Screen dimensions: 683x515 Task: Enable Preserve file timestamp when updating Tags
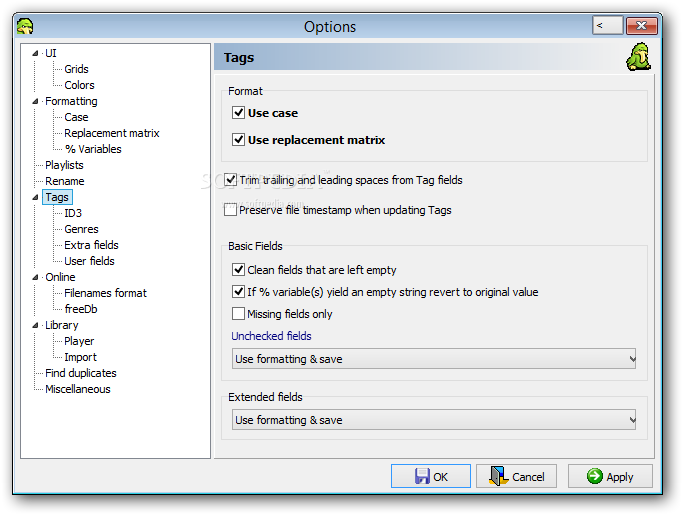coord(230,210)
